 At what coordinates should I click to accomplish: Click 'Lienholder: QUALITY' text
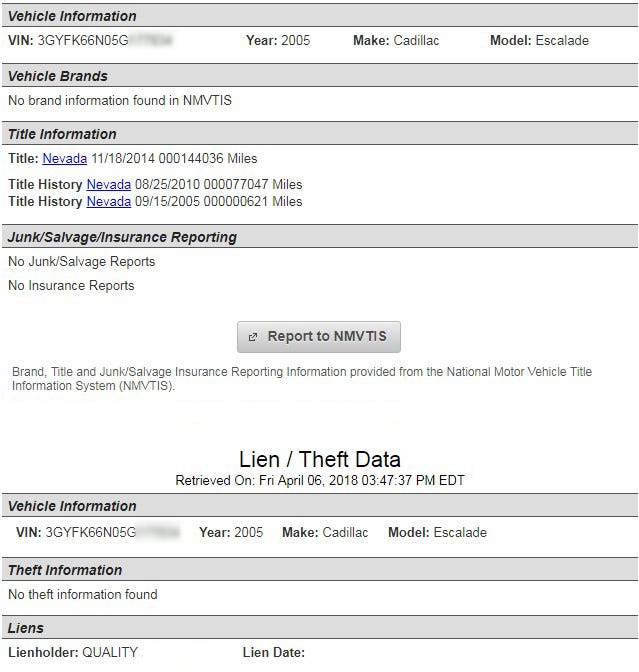73,652
